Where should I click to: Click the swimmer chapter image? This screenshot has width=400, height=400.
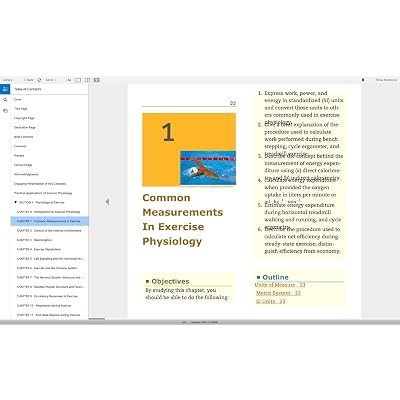[x=208, y=168]
